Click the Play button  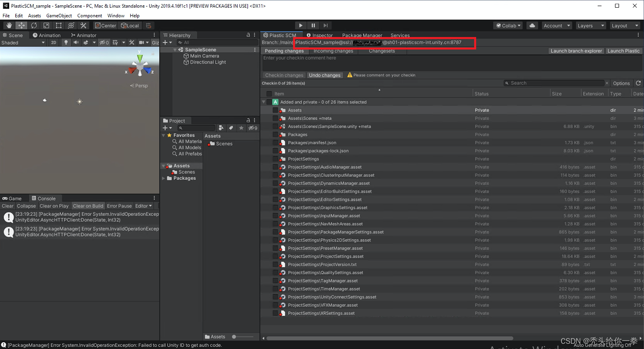coord(301,25)
